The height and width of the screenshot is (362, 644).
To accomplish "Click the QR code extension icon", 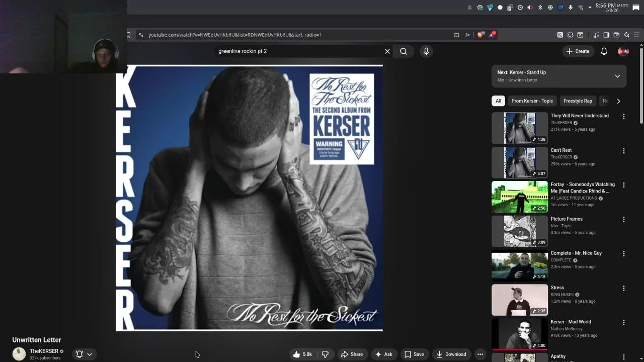I will (x=560, y=35).
